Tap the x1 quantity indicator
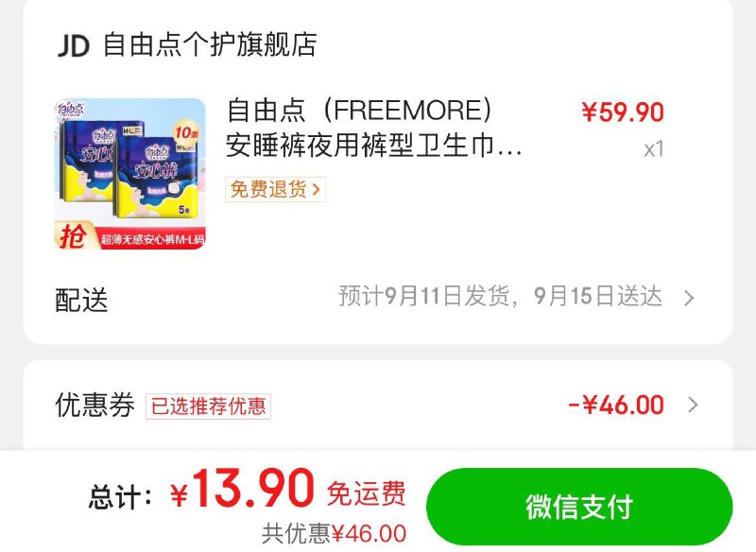 (654, 149)
